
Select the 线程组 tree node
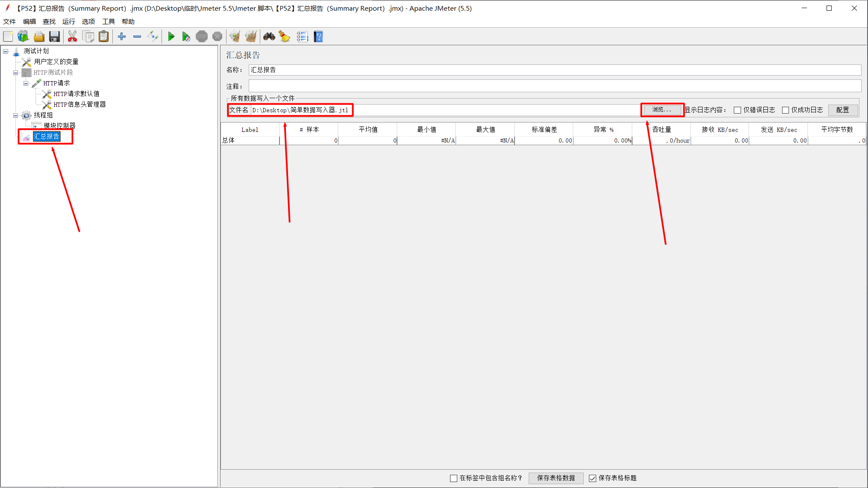click(43, 115)
